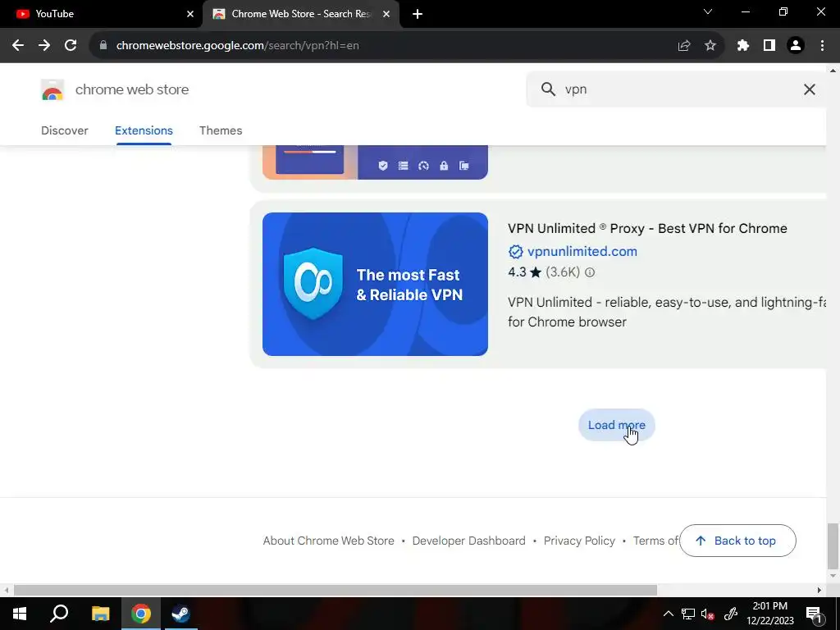Switch to the YouTube tab
This screenshot has width=840, height=630.
coord(102,14)
